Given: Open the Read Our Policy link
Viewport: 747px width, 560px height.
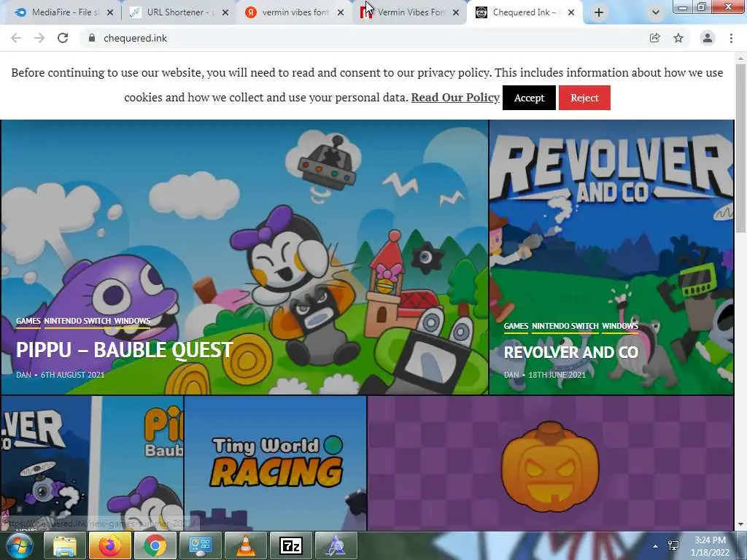Looking at the screenshot, I should point(455,97).
